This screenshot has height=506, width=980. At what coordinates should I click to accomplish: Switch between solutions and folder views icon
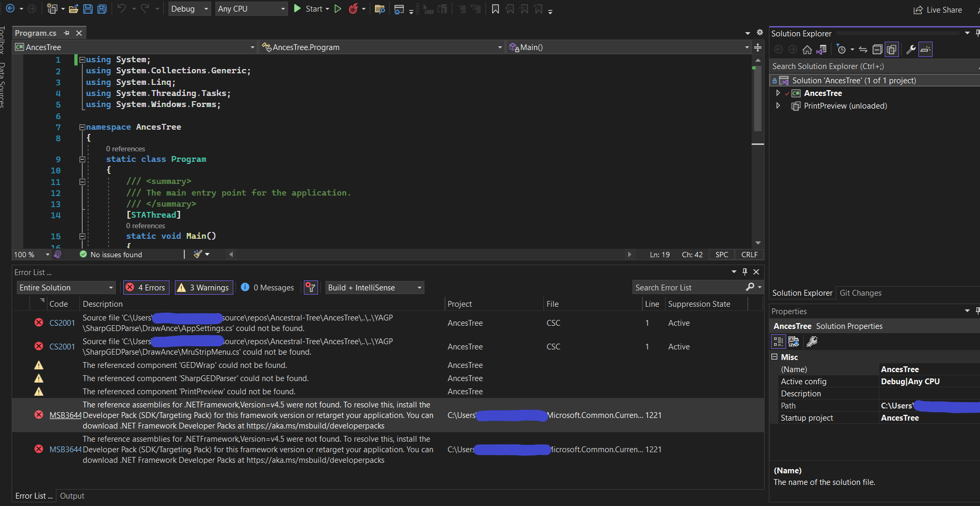(x=821, y=50)
